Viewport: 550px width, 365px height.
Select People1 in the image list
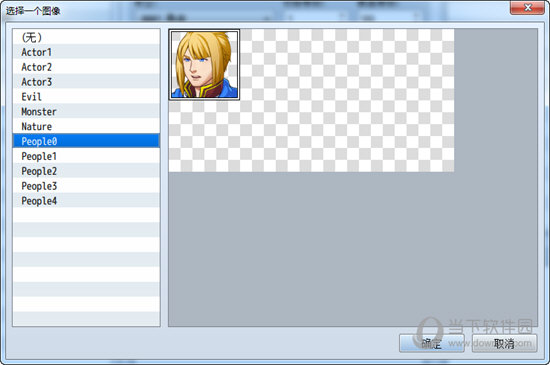[x=86, y=156]
